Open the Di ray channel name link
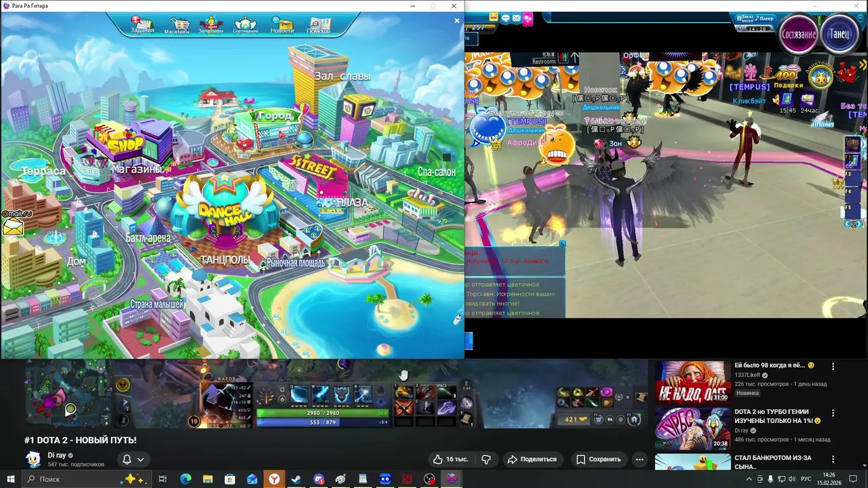This screenshot has height=488, width=868. coord(56,455)
